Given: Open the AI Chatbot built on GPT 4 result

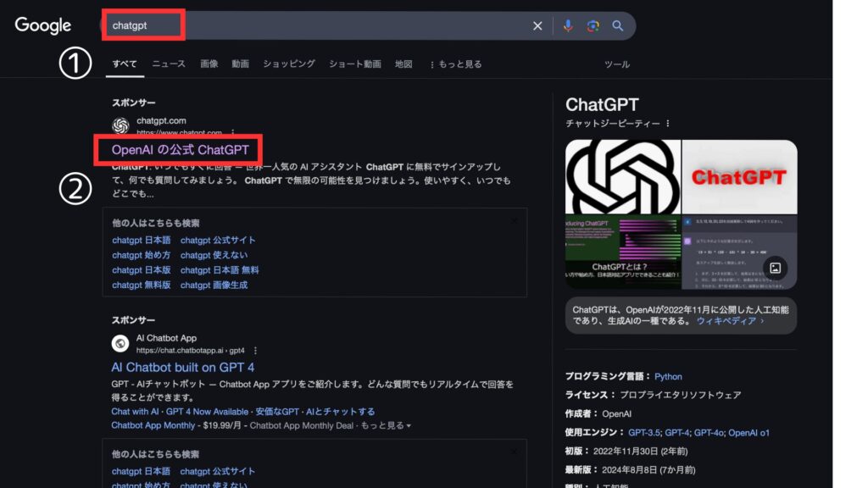Looking at the screenshot, I should pos(183,368).
